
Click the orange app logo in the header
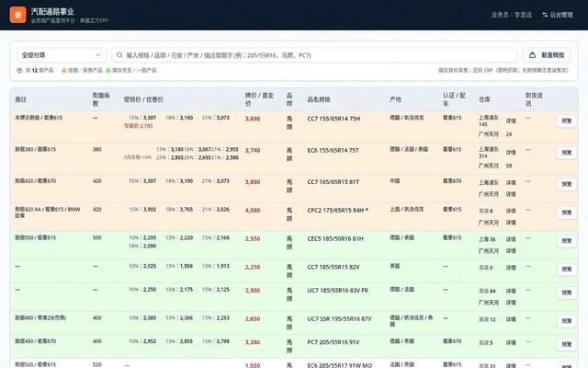[x=17, y=15]
